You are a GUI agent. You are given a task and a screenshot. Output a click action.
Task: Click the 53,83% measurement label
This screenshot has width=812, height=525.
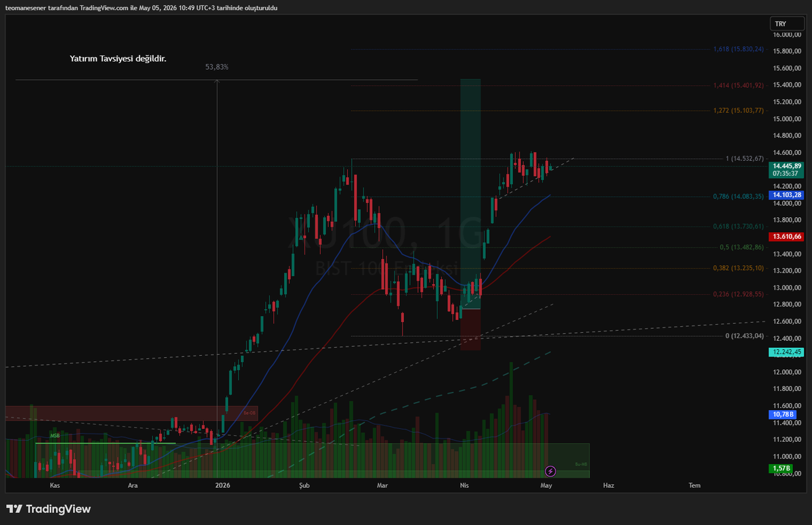(217, 67)
